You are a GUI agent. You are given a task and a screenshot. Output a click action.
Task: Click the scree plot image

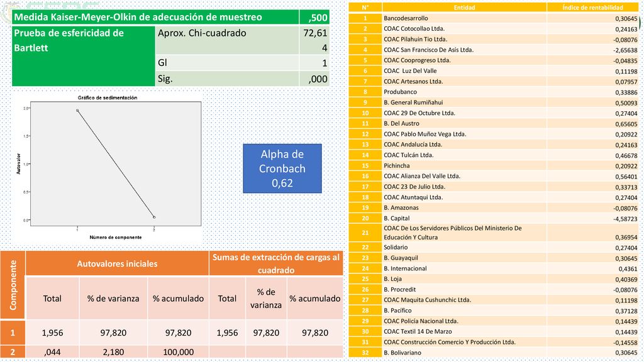109,167
